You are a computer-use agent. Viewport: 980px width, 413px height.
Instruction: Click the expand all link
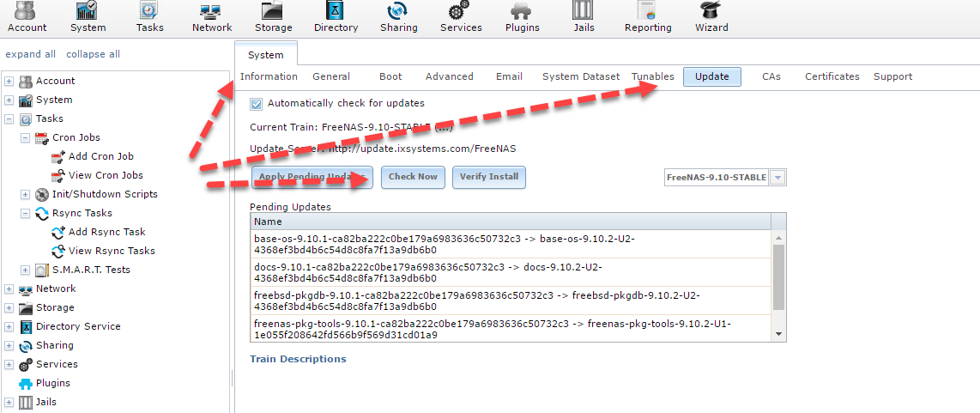click(30, 54)
